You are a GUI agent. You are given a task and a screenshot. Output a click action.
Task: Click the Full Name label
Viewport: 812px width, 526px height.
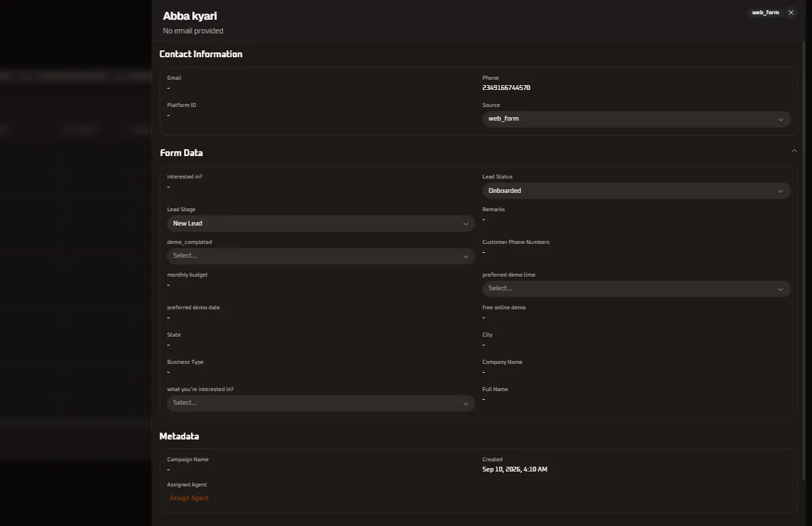pyautogui.click(x=495, y=389)
